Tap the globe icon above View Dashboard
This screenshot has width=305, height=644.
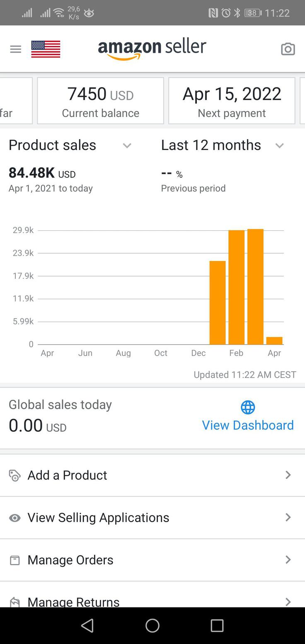[x=248, y=407]
